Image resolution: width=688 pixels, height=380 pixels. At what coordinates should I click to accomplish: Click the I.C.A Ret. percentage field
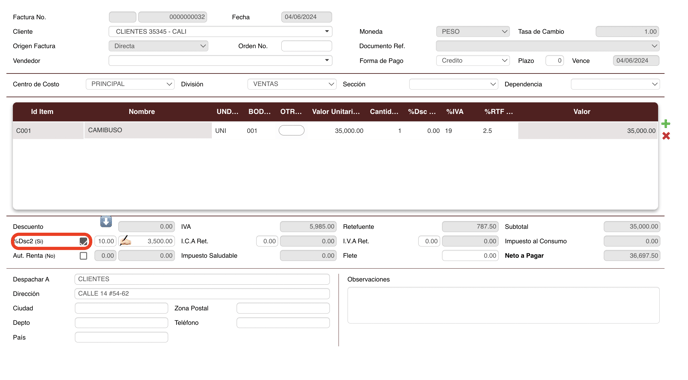267,241
